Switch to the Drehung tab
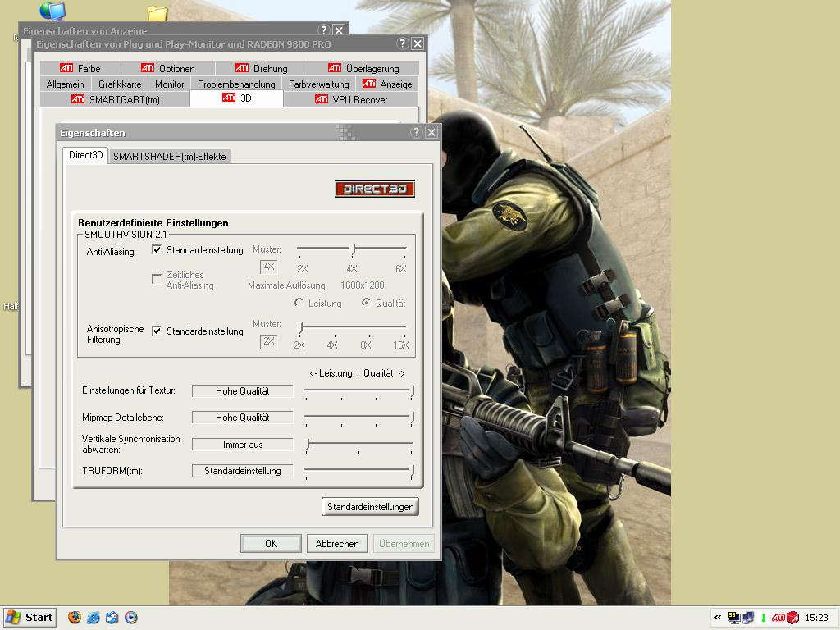 click(262, 69)
